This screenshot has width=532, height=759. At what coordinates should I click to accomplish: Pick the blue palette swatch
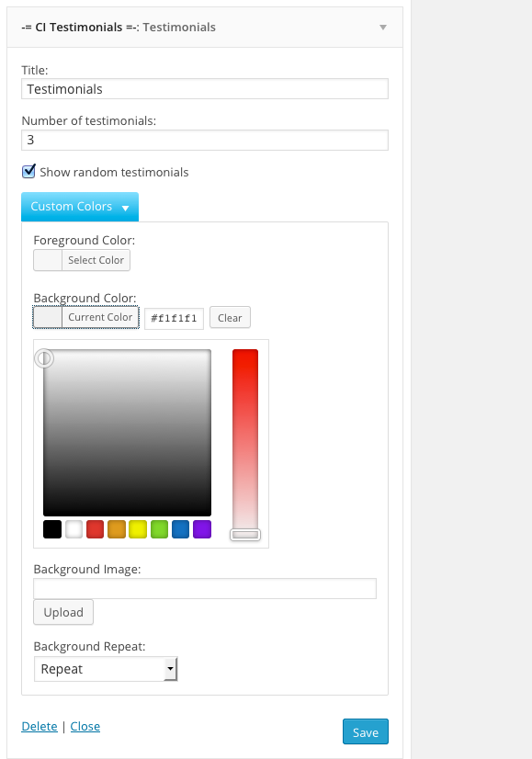pyautogui.click(x=181, y=529)
